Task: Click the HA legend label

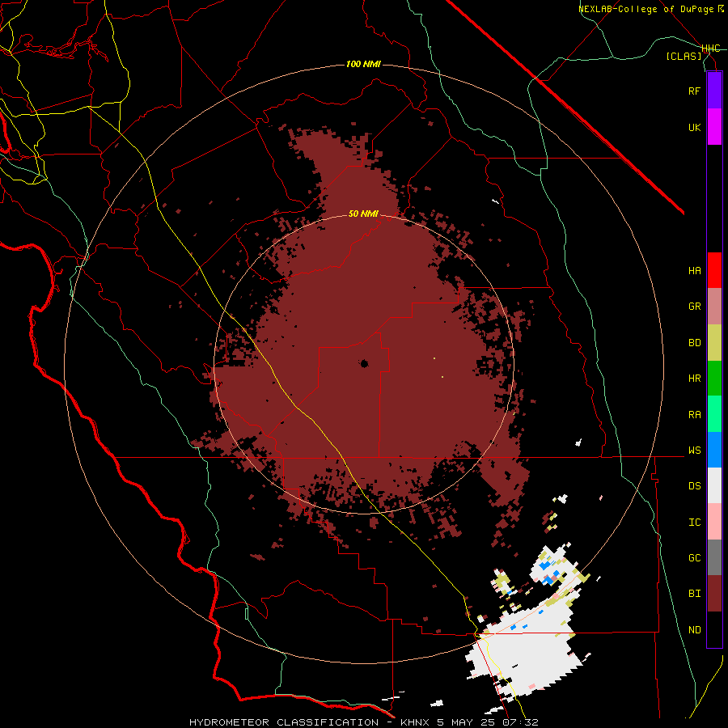Action: [x=694, y=271]
